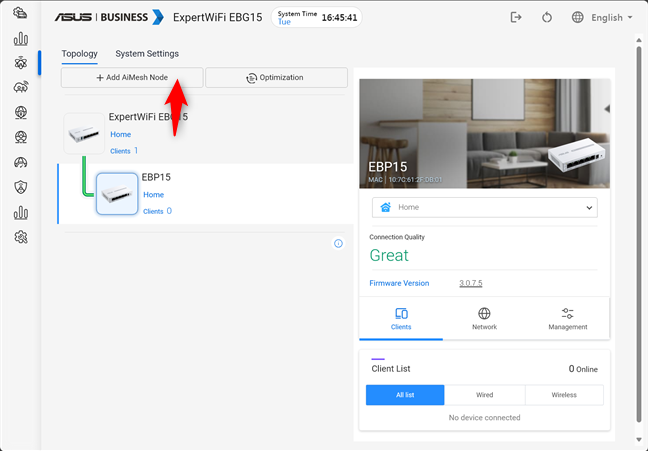Select the Clients tab in the EBP15 panel

[401, 319]
